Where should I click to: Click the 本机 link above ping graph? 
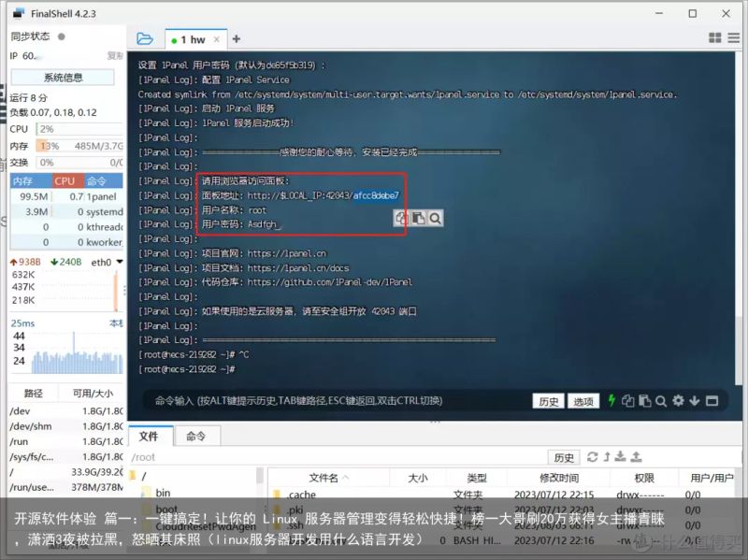116,323
